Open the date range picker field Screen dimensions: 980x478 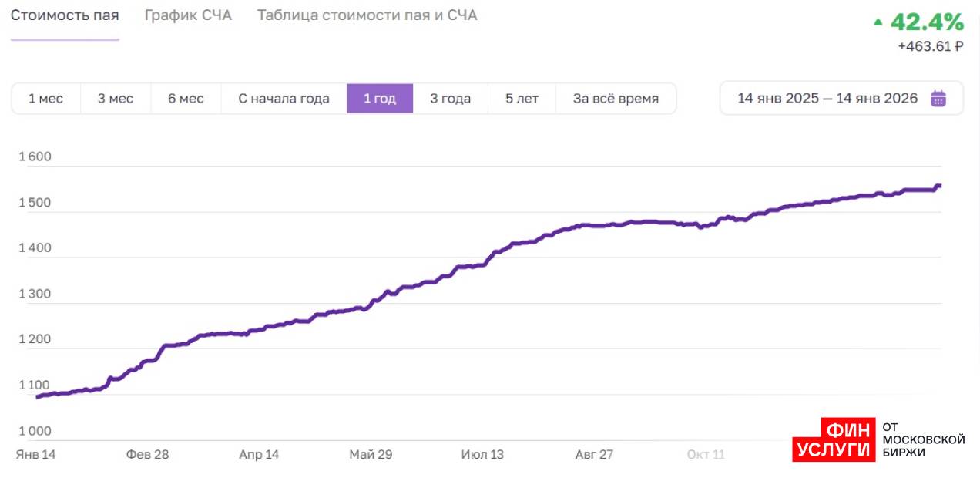coord(827,99)
